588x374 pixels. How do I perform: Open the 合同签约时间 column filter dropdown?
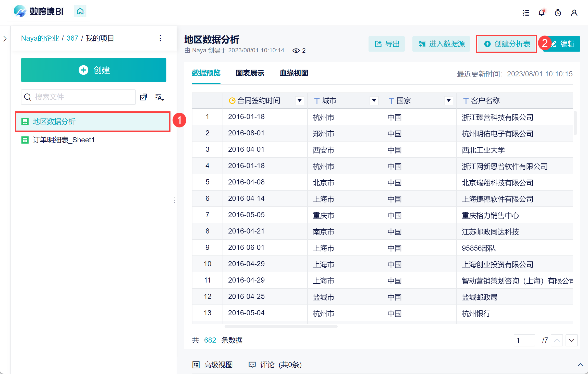coord(300,101)
